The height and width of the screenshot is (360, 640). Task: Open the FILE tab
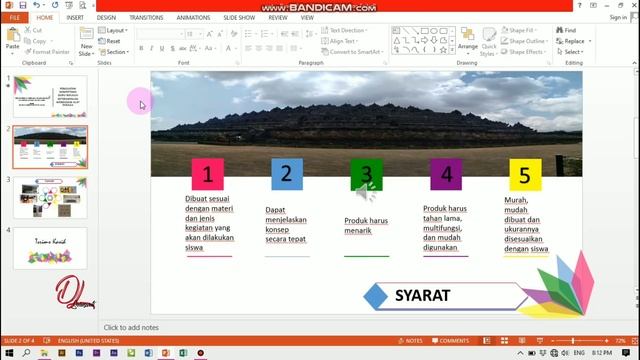[x=15, y=18]
